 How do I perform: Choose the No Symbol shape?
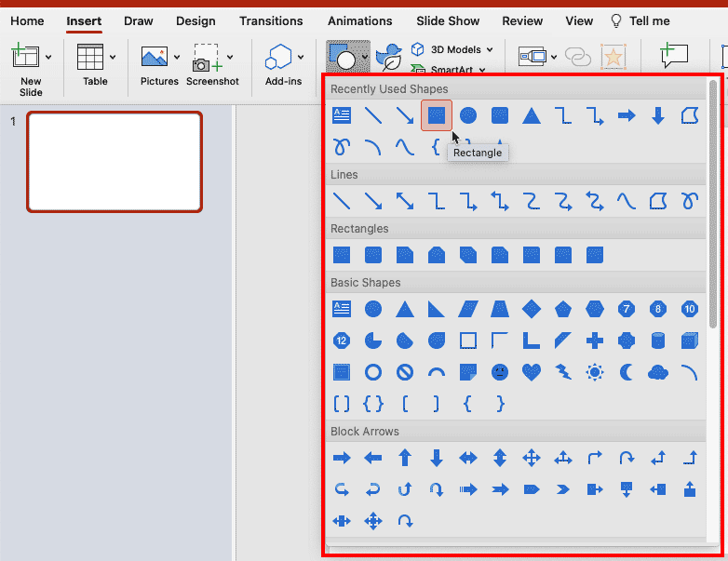click(x=405, y=372)
